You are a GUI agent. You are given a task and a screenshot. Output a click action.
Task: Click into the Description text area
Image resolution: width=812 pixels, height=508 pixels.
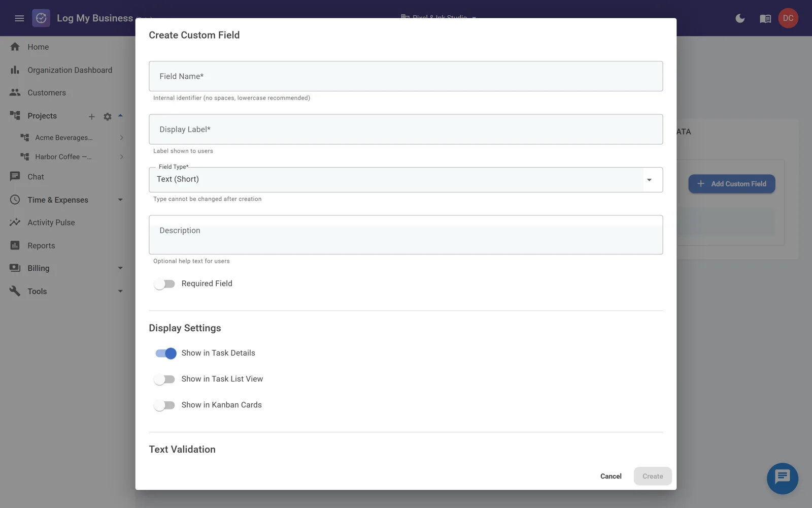(405, 235)
